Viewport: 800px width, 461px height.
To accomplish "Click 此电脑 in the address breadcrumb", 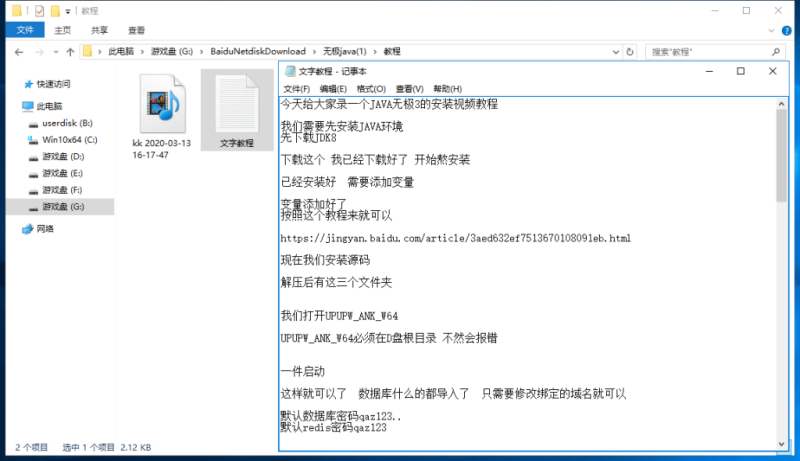I will pos(121,52).
